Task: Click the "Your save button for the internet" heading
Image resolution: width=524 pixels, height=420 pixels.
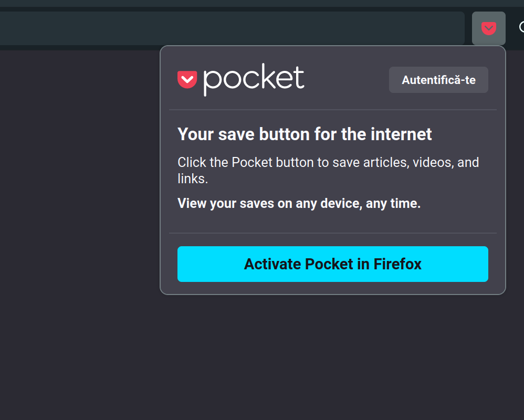Action: click(305, 134)
